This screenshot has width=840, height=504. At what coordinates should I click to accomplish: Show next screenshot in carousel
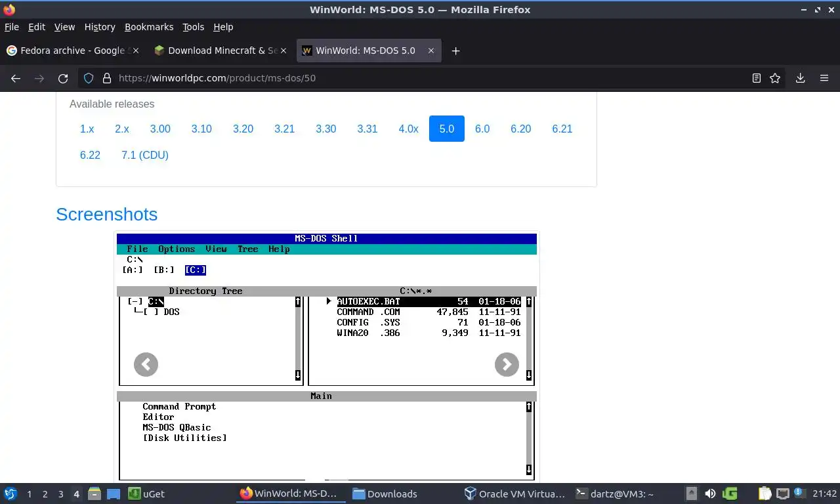point(507,364)
